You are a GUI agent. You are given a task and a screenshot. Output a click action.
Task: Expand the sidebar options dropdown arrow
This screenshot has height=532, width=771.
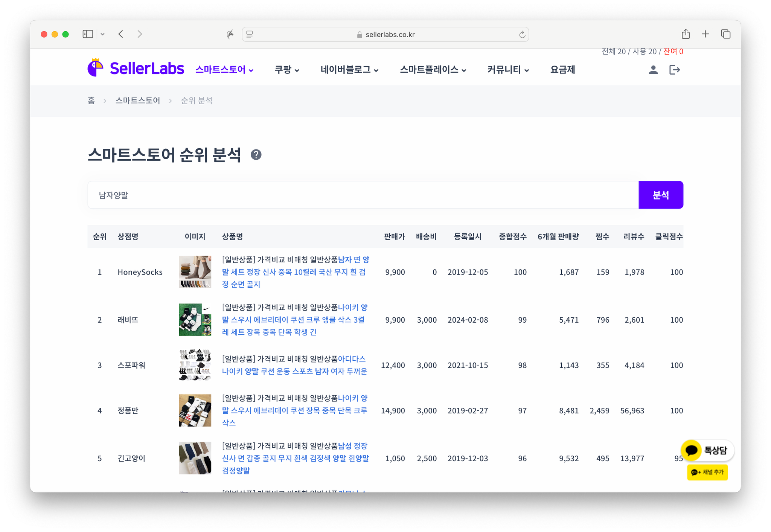click(102, 34)
